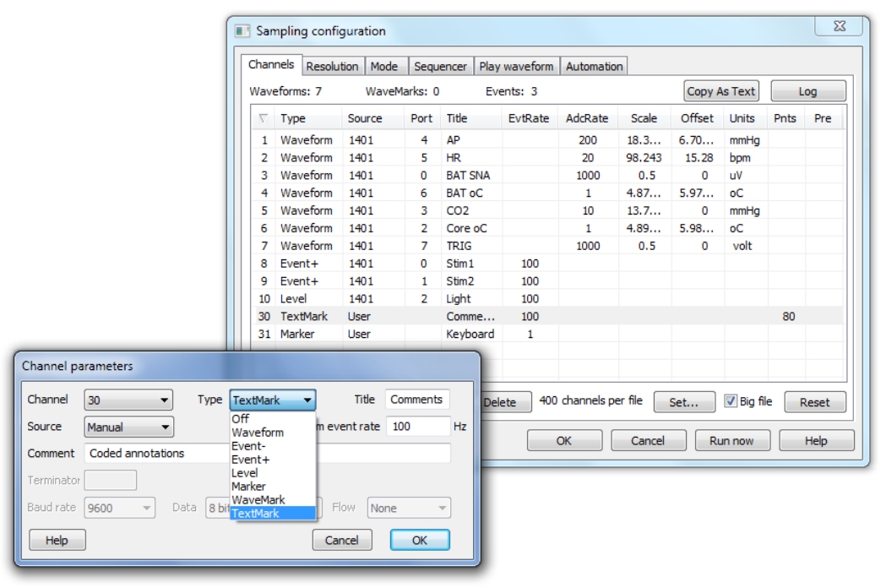Select channel 9 row titled Stim2
886x588 pixels.
[x=548, y=281]
